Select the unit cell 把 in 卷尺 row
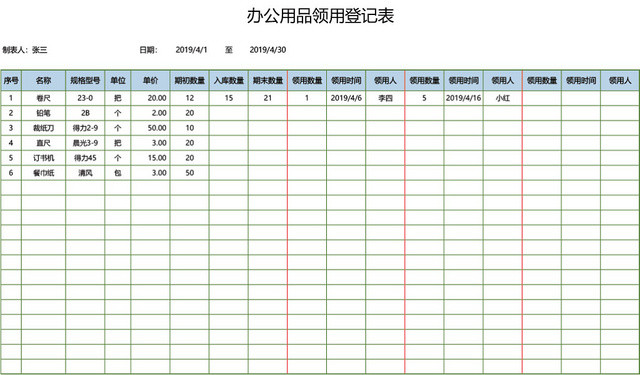 118,98
